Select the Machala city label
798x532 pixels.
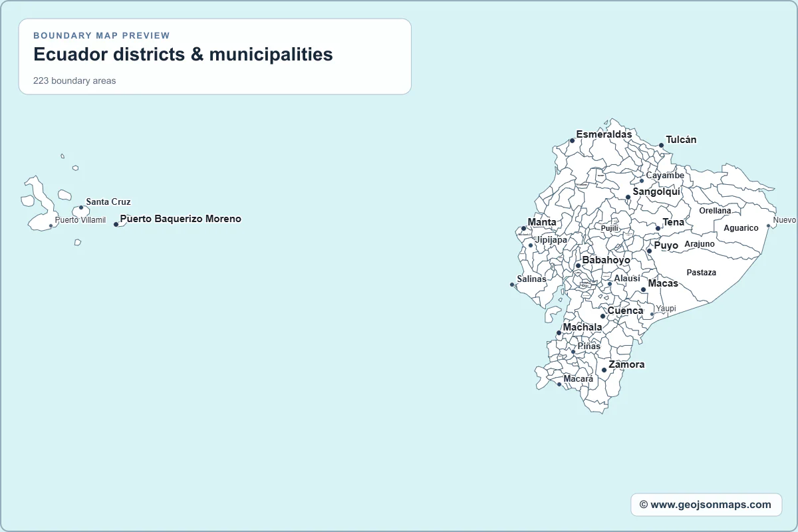click(583, 327)
